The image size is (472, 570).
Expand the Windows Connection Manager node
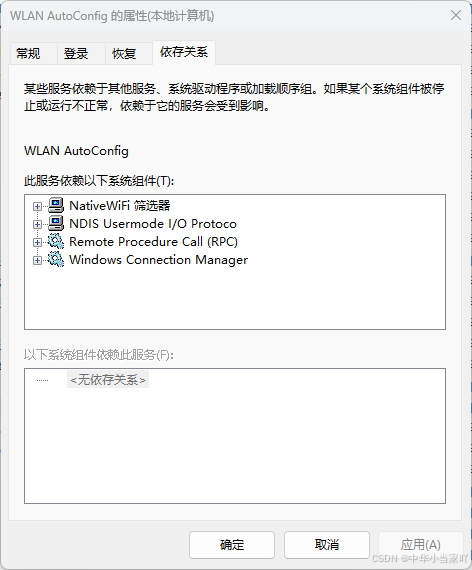37,260
